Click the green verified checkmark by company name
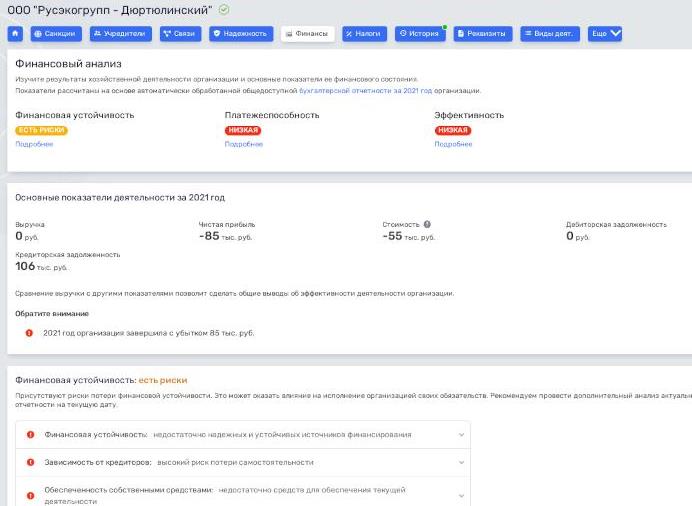This screenshot has height=506, width=692. [x=224, y=10]
